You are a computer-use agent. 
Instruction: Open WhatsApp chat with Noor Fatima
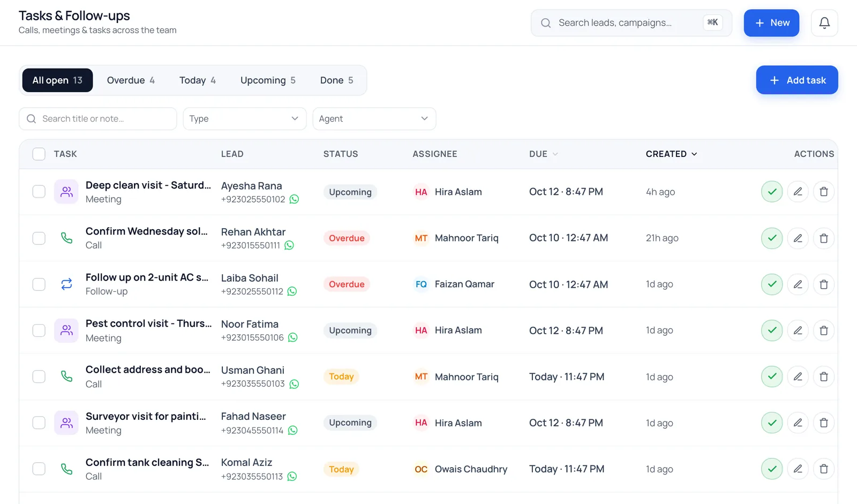292,337
